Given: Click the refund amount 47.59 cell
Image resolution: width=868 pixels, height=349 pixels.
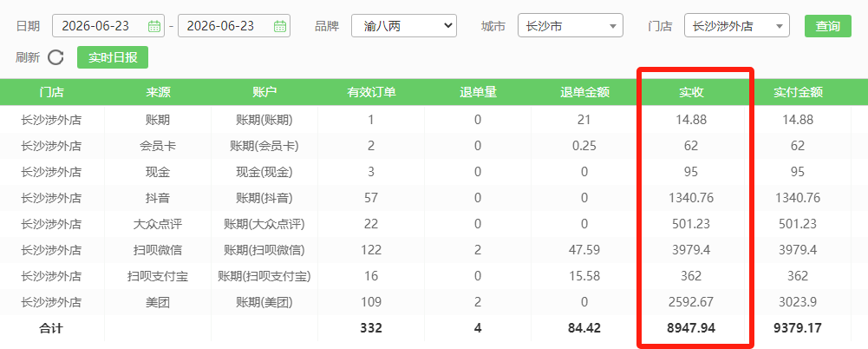Looking at the screenshot, I should [584, 250].
